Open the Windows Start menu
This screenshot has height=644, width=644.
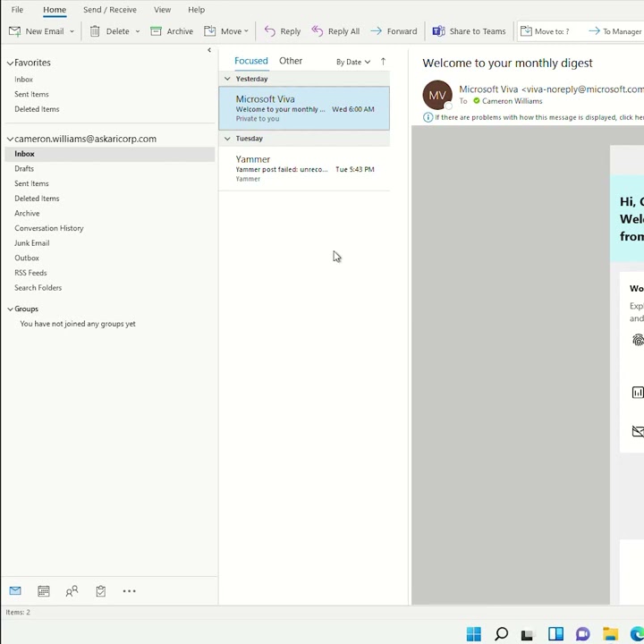[473, 634]
